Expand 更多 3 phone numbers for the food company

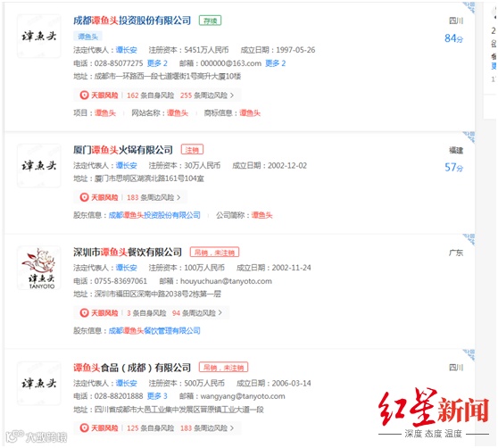point(157,396)
